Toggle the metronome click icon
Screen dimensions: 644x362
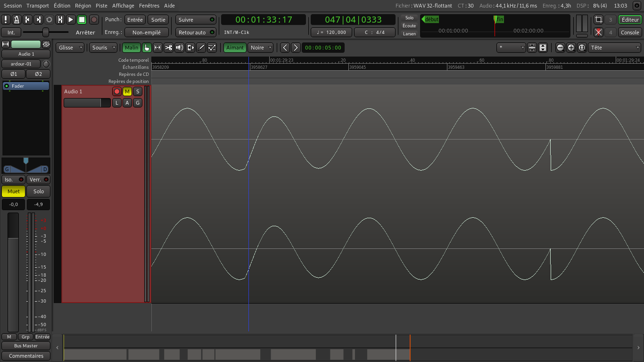click(x=17, y=19)
